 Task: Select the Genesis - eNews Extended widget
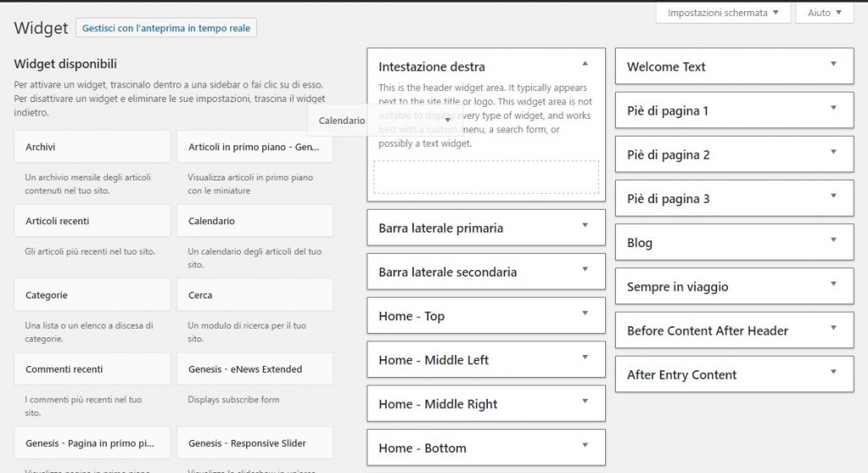(255, 369)
